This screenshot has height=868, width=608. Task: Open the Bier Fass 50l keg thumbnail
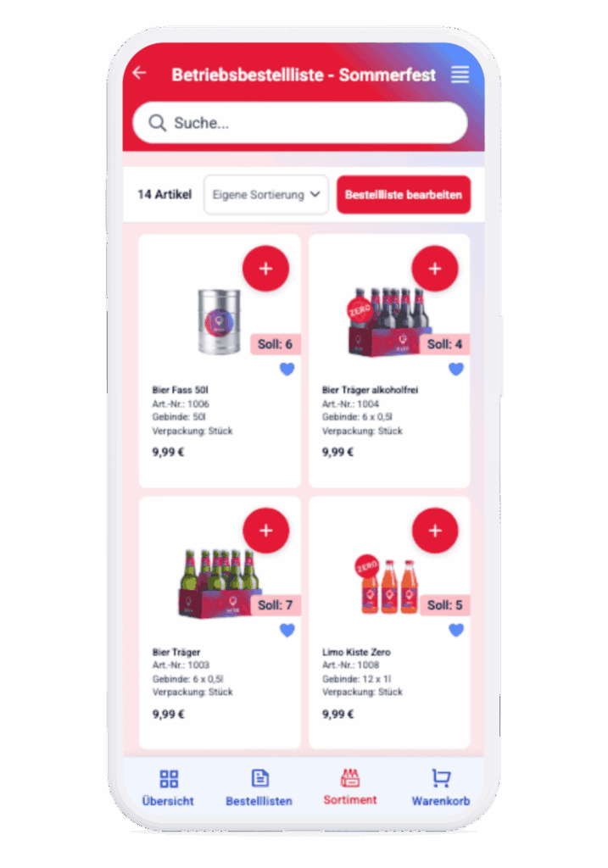point(220,321)
